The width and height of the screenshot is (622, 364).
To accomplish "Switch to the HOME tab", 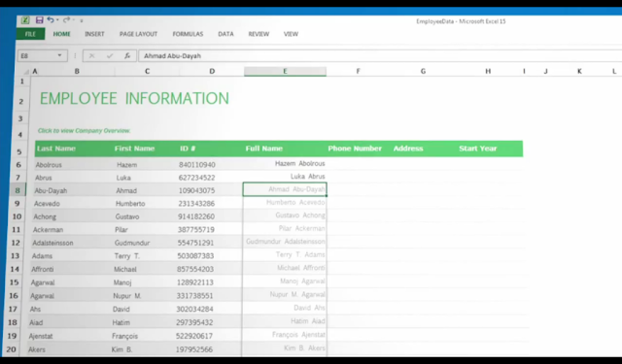I will 62,34.
